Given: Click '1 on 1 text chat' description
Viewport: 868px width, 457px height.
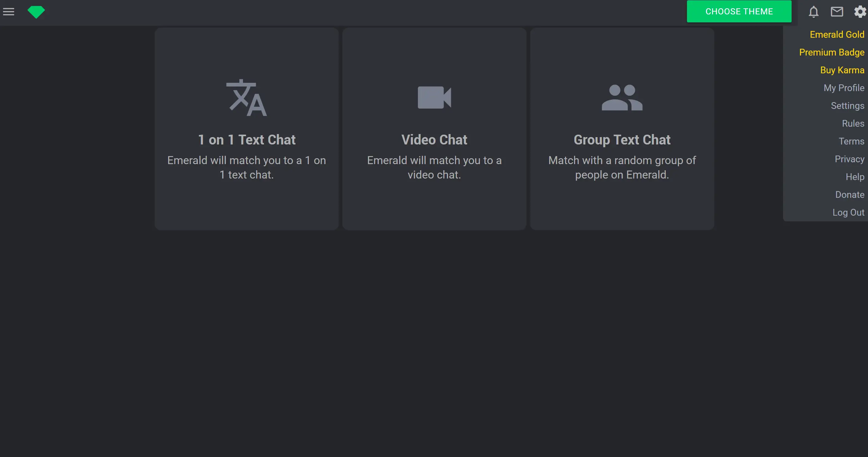Looking at the screenshot, I should [247, 167].
